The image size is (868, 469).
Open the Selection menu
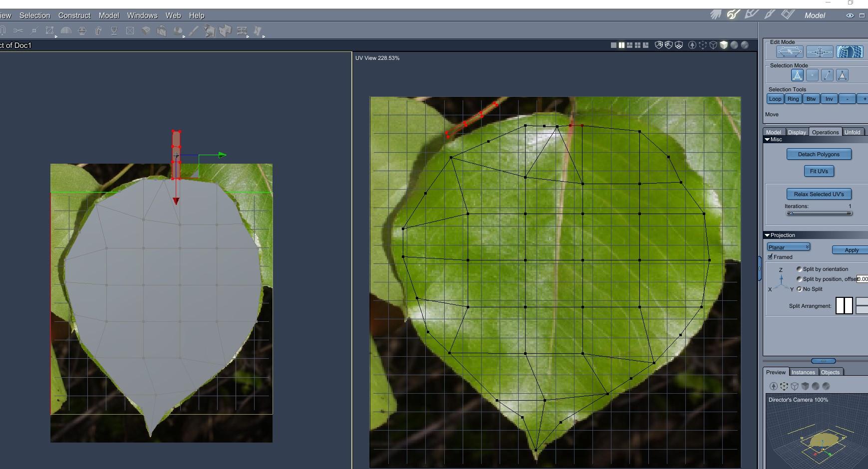point(34,15)
